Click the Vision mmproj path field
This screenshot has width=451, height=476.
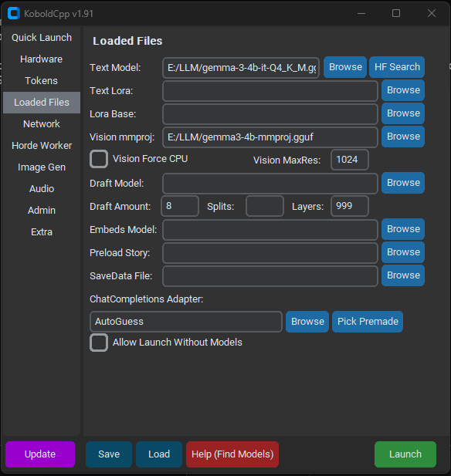coord(270,137)
